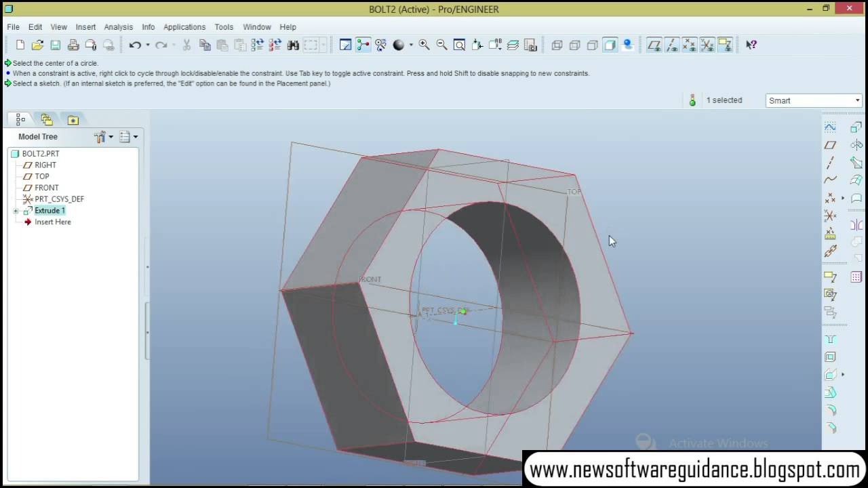
Task: Refit the model to screen
Action: tap(460, 45)
